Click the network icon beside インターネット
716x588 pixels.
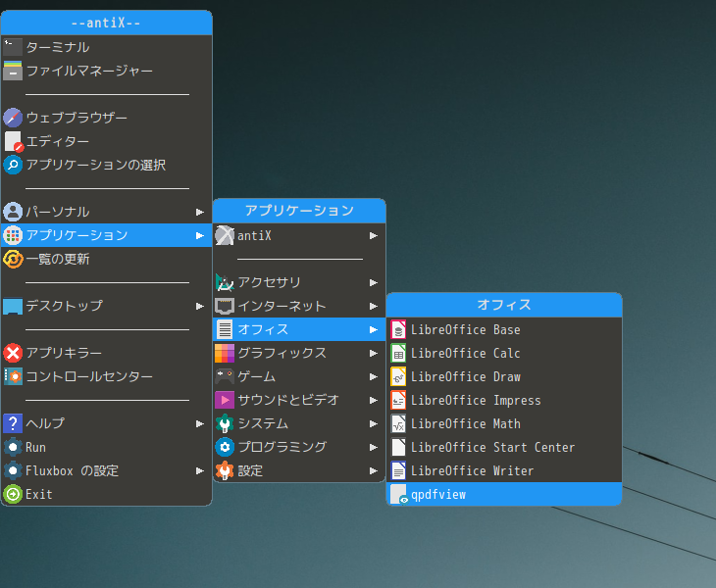click(x=225, y=306)
